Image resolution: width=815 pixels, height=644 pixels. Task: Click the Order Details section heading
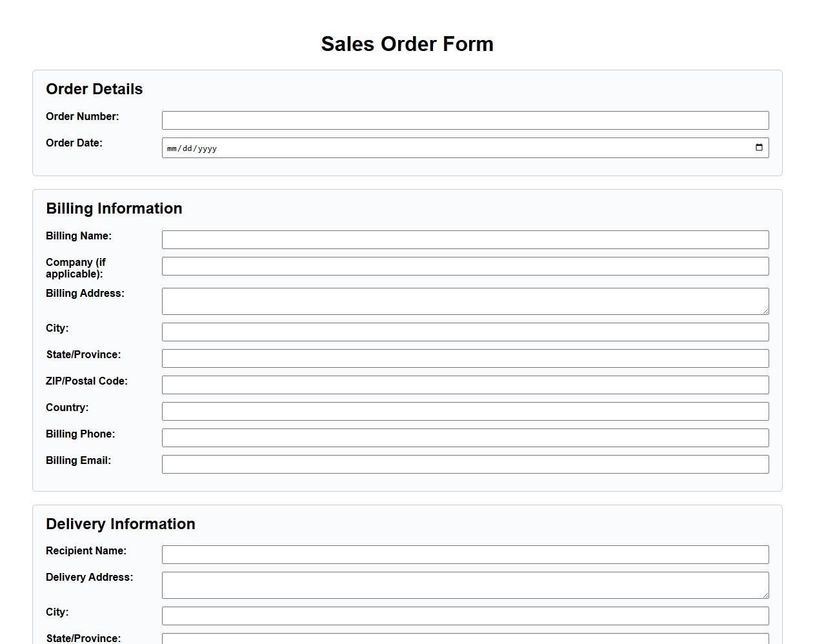[x=94, y=89]
